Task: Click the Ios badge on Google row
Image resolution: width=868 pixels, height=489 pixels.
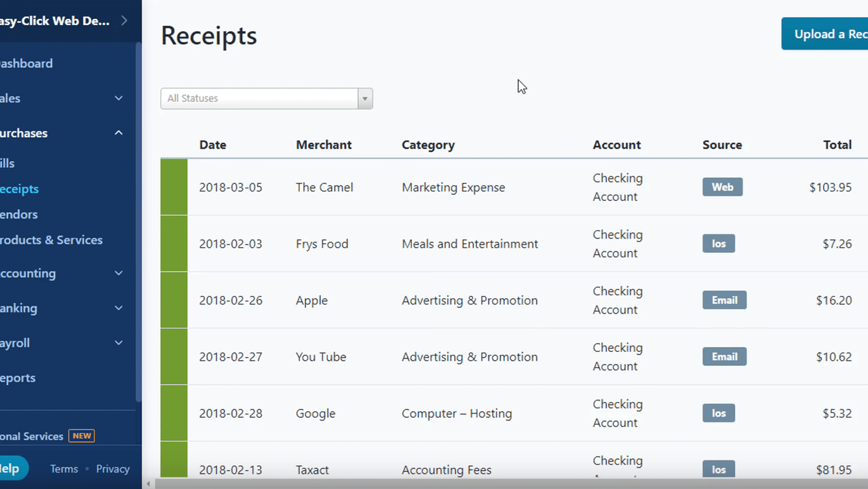Action: point(718,413)
